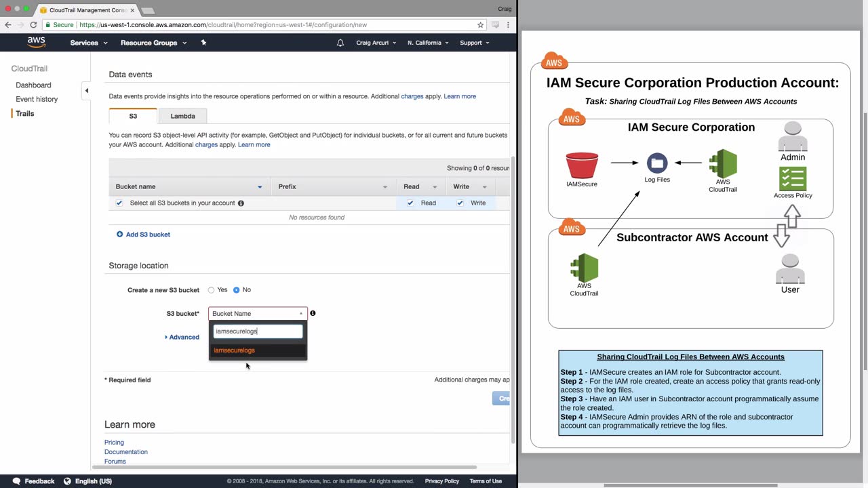Image resolution: width=868 pixels, height=488 pixels.
Task: Open the Terms of Use link
Action: point(486,481)
